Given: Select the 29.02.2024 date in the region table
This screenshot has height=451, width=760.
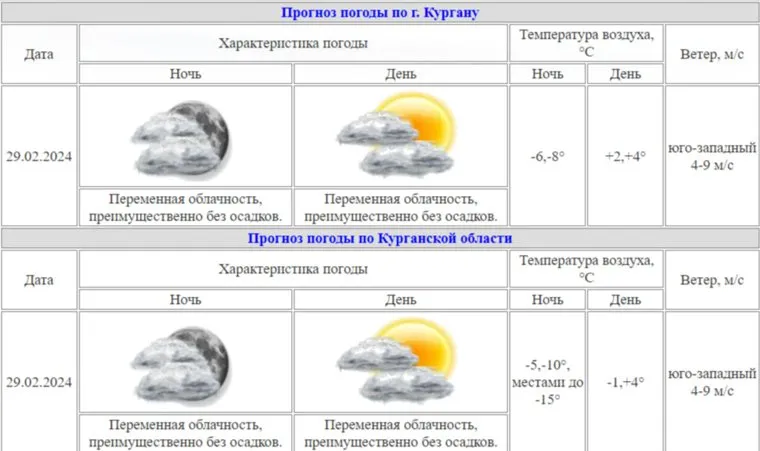Looking at the screenshot, I should (x=39, y=382).
